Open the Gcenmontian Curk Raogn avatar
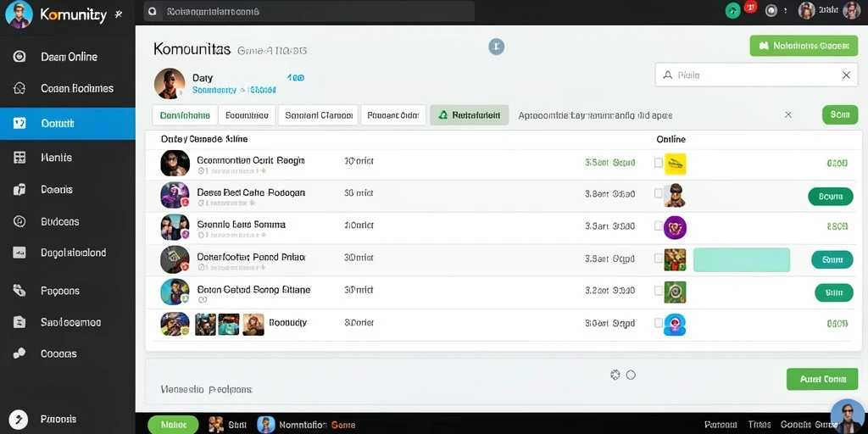 point(175,164)
